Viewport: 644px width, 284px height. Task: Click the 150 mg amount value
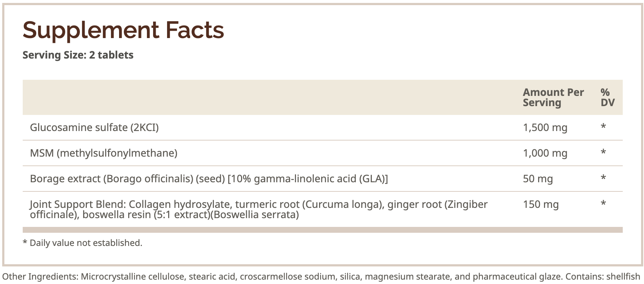[x=541, y=204]
